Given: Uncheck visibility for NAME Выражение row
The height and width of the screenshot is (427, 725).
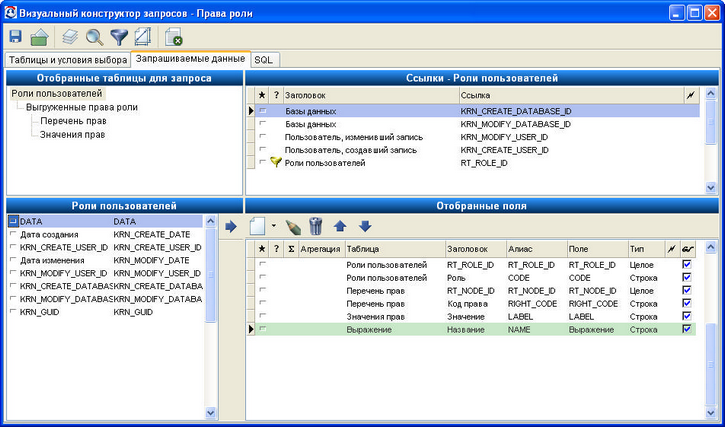Looking at the screenshot, I should point(687,329).
